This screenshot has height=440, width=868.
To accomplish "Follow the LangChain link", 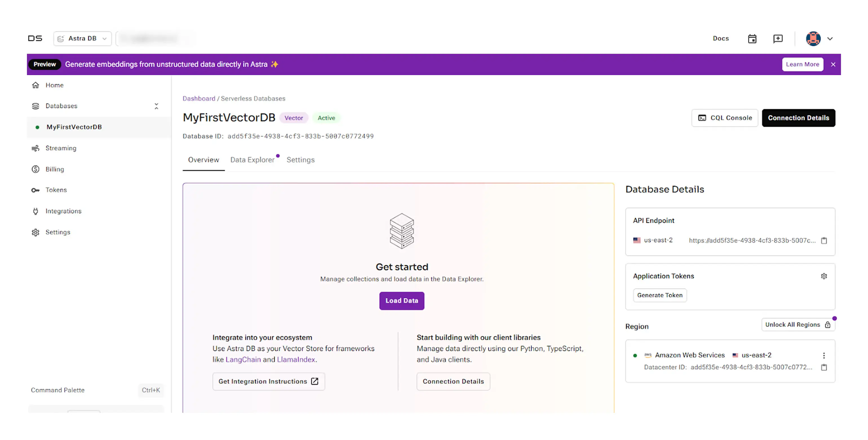I will click(x=243, y=360).
